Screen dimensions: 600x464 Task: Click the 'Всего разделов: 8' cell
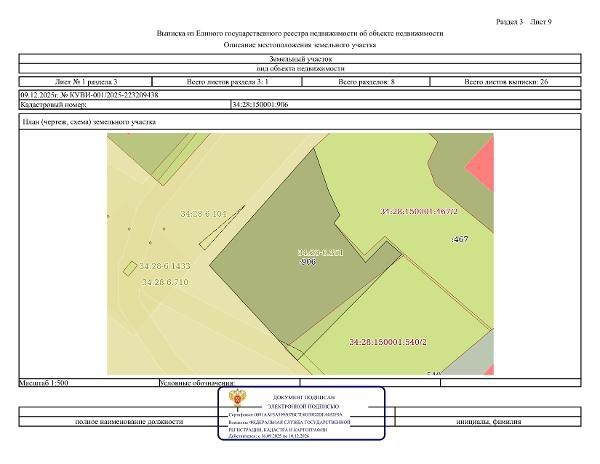click(x=366, y=81)
